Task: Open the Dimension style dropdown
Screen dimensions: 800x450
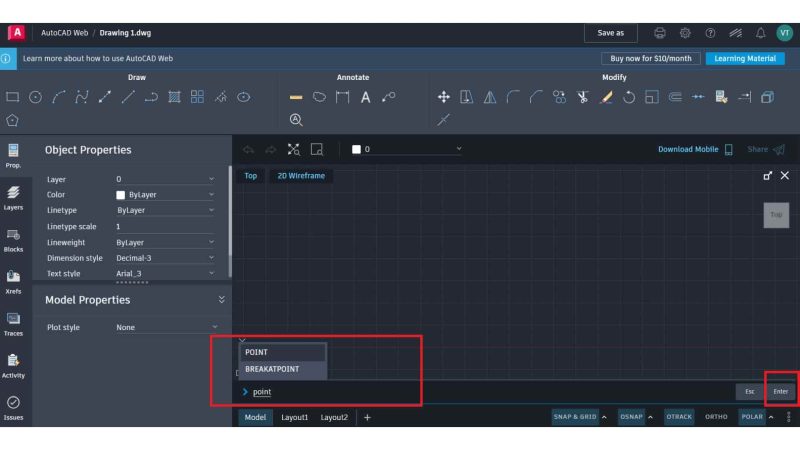Action: (165, 258)
